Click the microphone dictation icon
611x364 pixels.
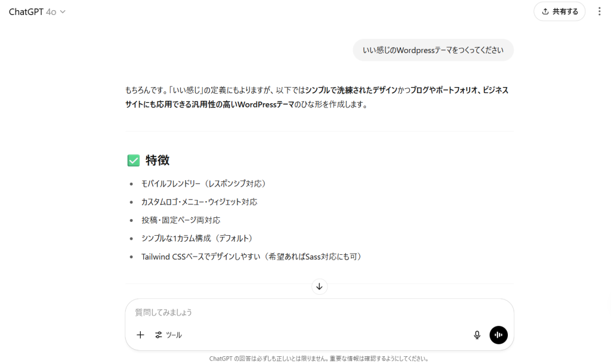tap(477, 335)
